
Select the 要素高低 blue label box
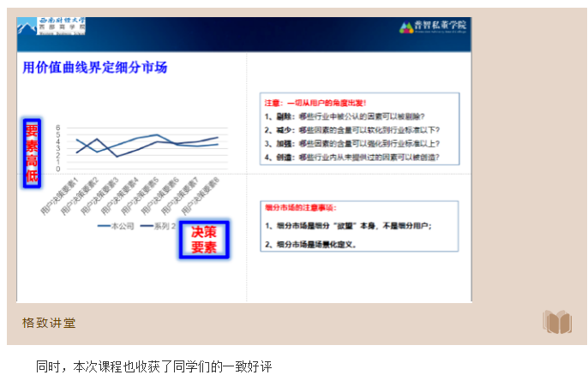32,153
